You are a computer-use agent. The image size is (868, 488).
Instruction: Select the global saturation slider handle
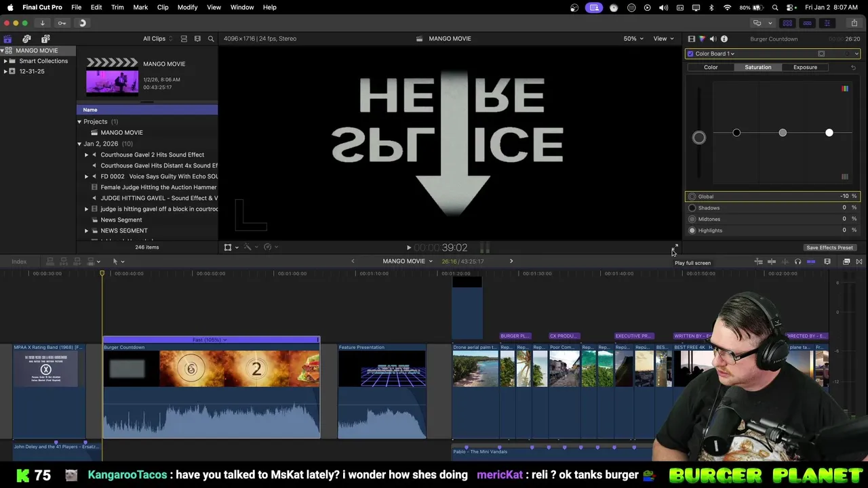698,138
